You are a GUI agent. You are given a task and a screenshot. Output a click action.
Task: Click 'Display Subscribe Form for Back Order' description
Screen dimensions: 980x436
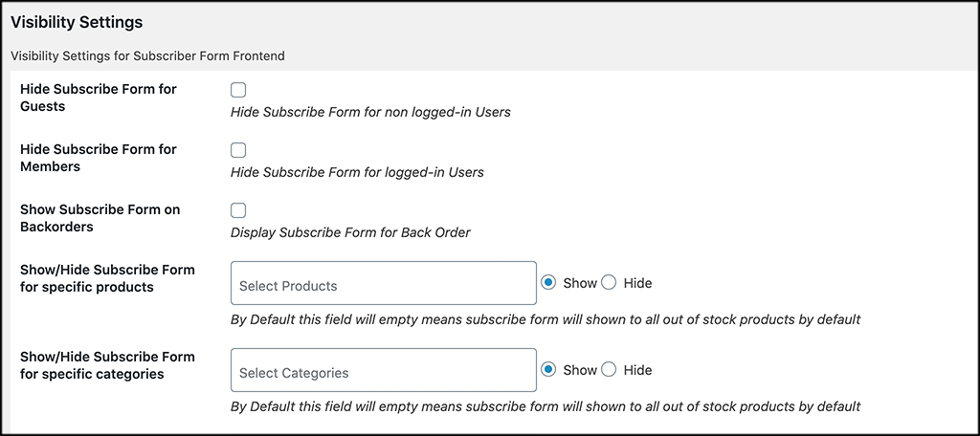pyautogui.click(x=350, y=233)
